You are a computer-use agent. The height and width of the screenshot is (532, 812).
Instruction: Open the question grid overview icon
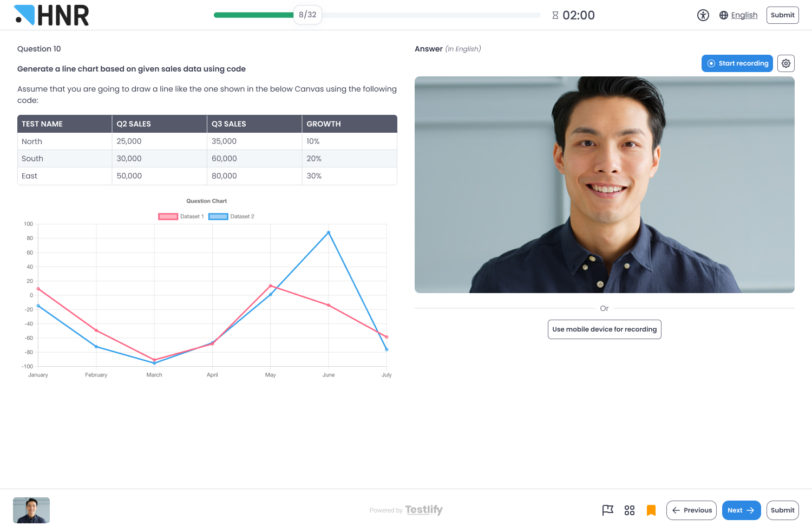coord(630,510)
